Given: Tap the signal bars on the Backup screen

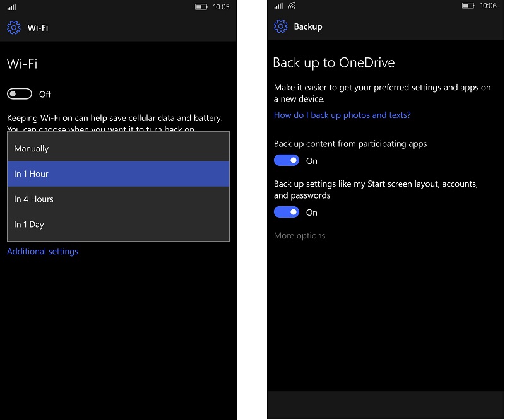Looking at the screenshot, I should (278, 6).
